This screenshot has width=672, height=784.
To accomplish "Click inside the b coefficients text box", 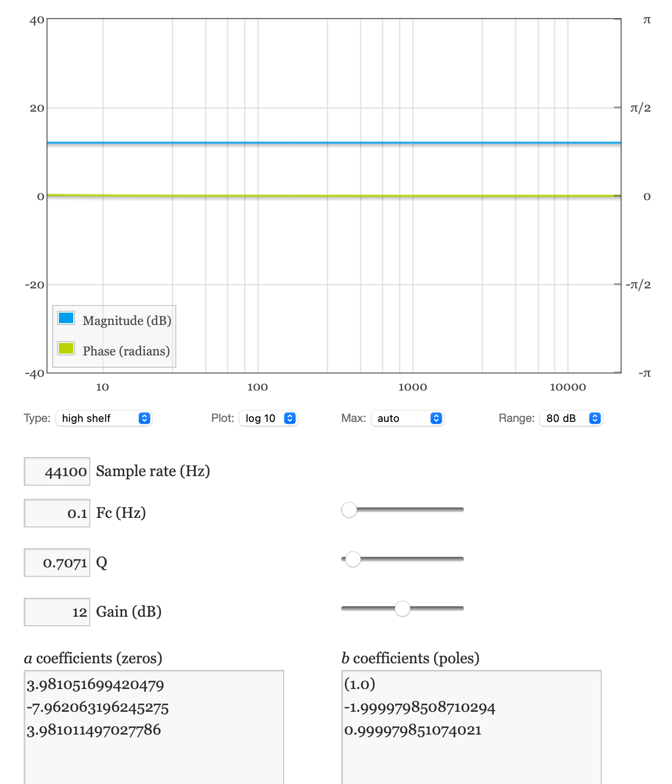I will click(471, 727).
